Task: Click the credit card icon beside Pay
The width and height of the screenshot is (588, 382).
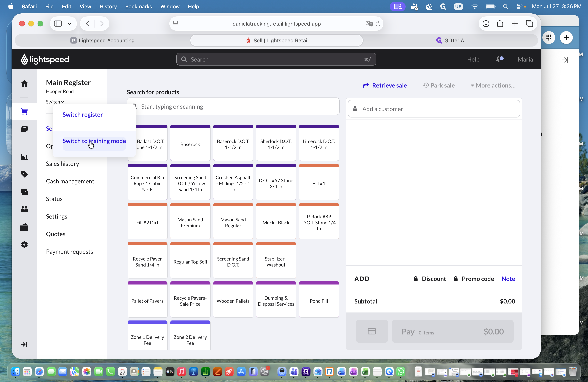Action: (372, 331)
